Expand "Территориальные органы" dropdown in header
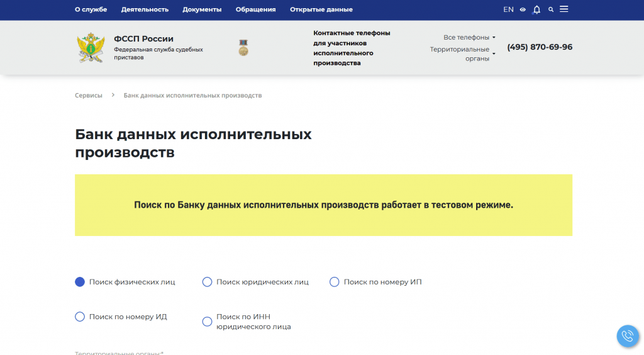Viewport: 644px width, 355px height. tap(462, 54)
